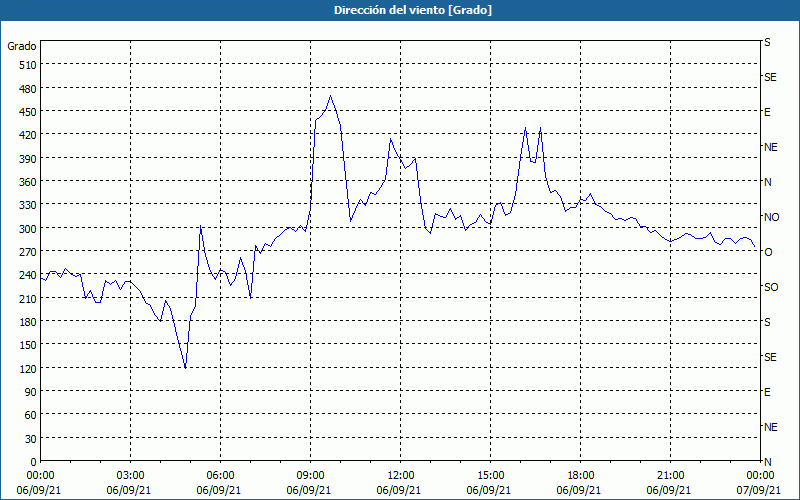Image resolution: width=800 pixels, height=500 pixels.
Task: Click the highest wind-direction peak near 470 degrees
Action: point(331,95)
